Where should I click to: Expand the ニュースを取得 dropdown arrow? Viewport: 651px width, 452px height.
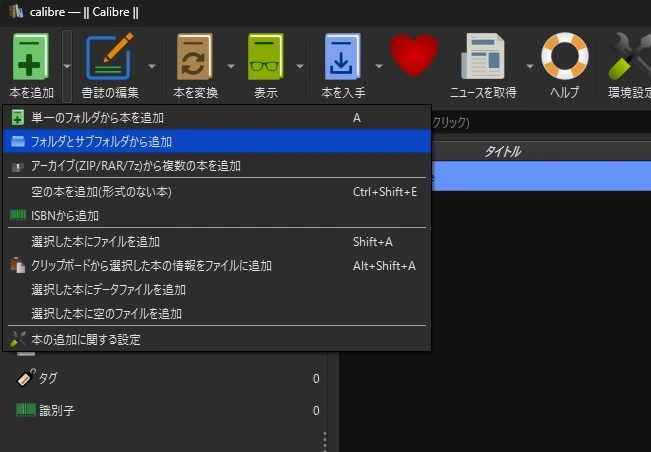coord(530,66)
